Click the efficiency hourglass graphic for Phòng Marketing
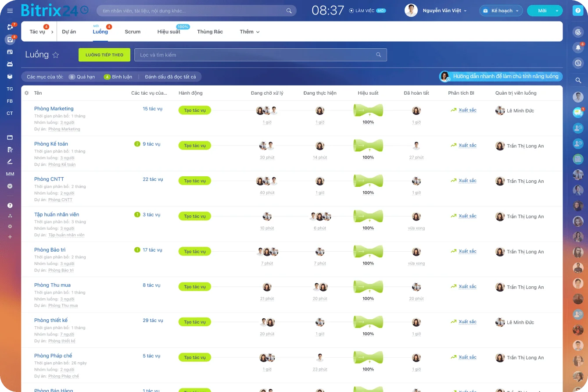 click(x=368, y=110)
